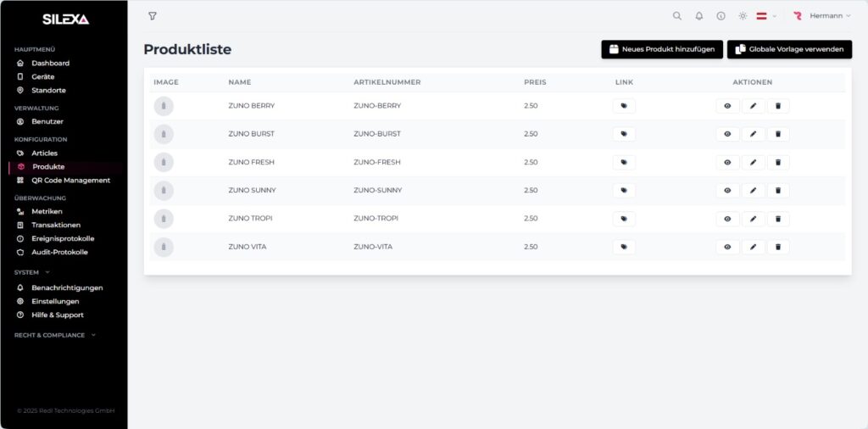Open Audit-Protokolle in sidebar

59,252
